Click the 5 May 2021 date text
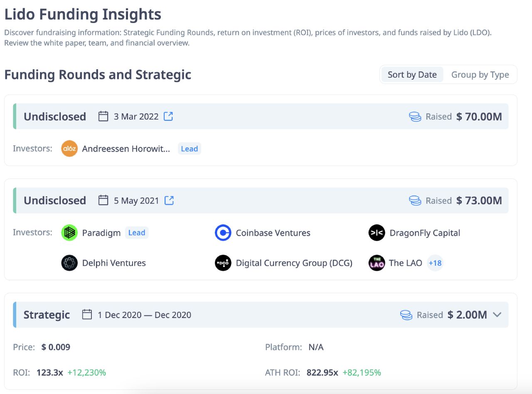532x394 pixels. [x=137, y=201]
